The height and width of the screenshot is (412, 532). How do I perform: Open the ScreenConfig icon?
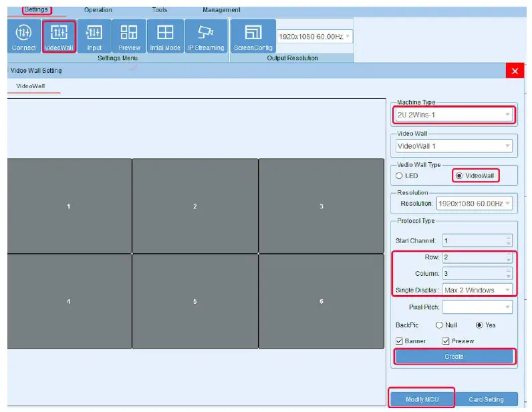[x=253, y=36]
